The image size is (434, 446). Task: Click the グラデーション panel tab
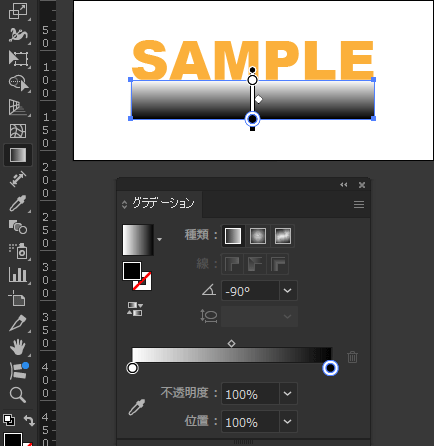point(163,203)
